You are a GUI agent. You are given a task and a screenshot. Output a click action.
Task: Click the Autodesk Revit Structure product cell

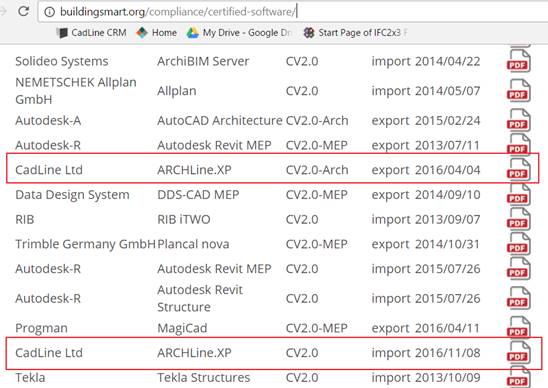tap(200, 299)
